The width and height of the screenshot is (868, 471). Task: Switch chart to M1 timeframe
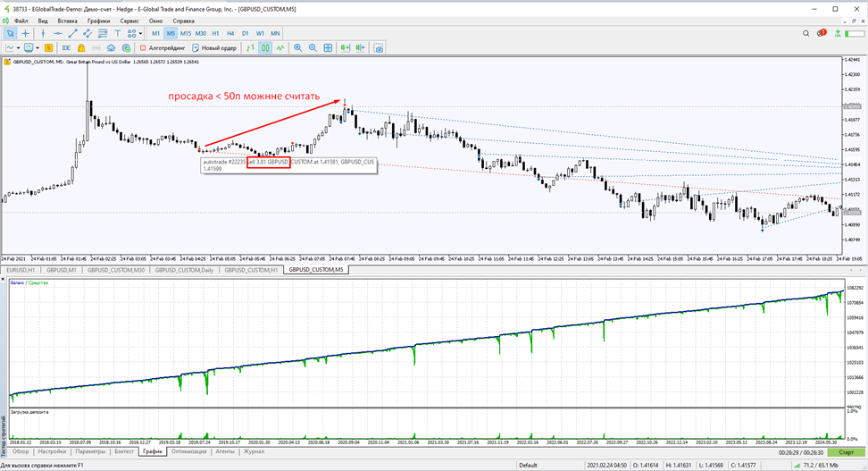[156, 33]
